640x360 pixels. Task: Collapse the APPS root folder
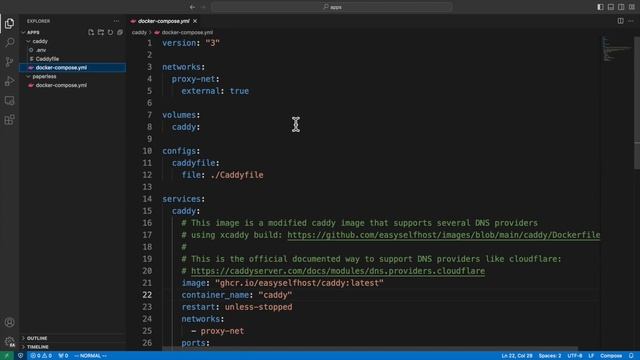(24, 32)
